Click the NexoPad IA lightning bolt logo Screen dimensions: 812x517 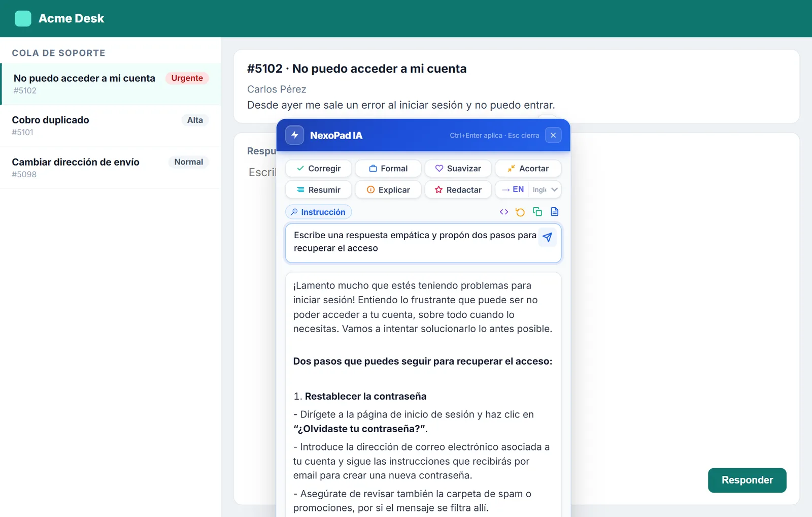click(295, 135)
